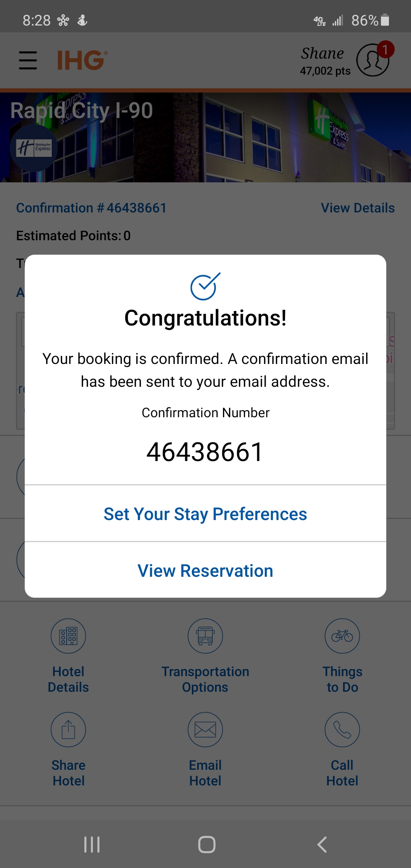Open the hamburger navigation menu

28,61
